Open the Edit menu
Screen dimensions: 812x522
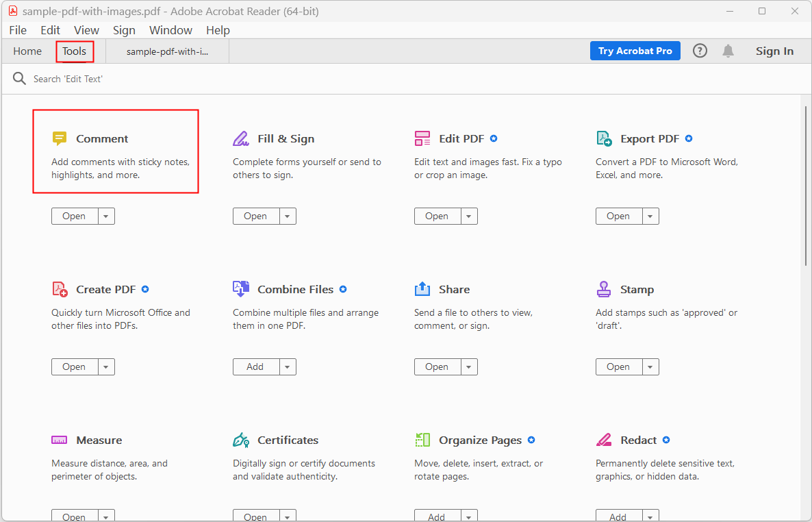pos(50,29)
